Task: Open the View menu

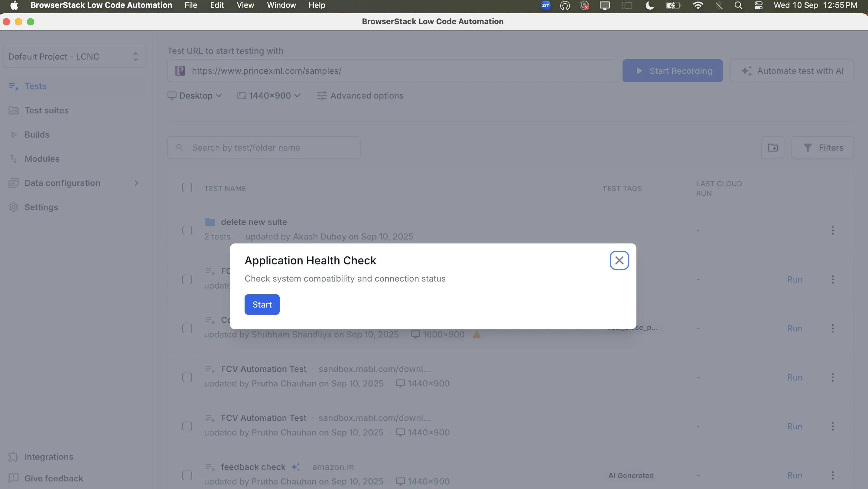Action: click(245, 5)
